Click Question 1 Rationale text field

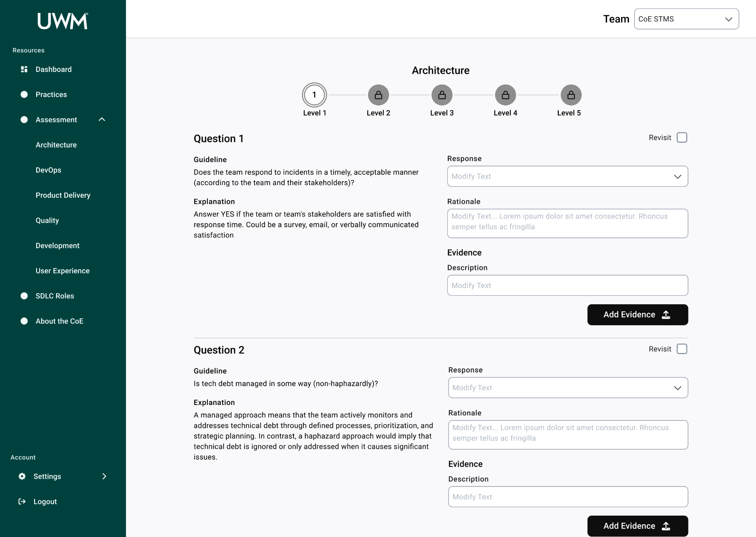point(567,223)
